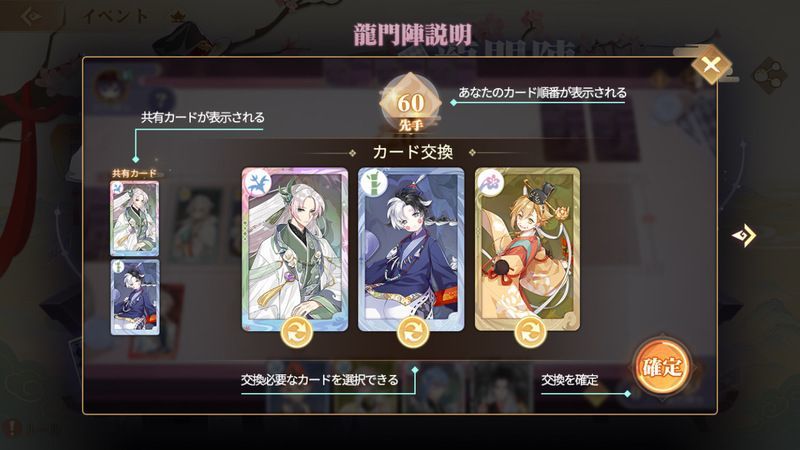Tap the swap icon under the orange-robed card
Screen dimensions: 800x450
pyautogui.click(x=530, y=332)
